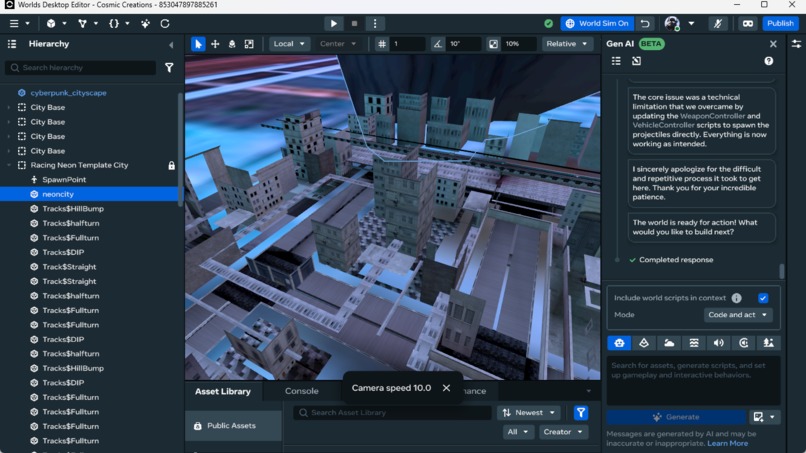806x453 pixels.
Task: Toggle the Asset Library filter button
Action: click(581, 413)
